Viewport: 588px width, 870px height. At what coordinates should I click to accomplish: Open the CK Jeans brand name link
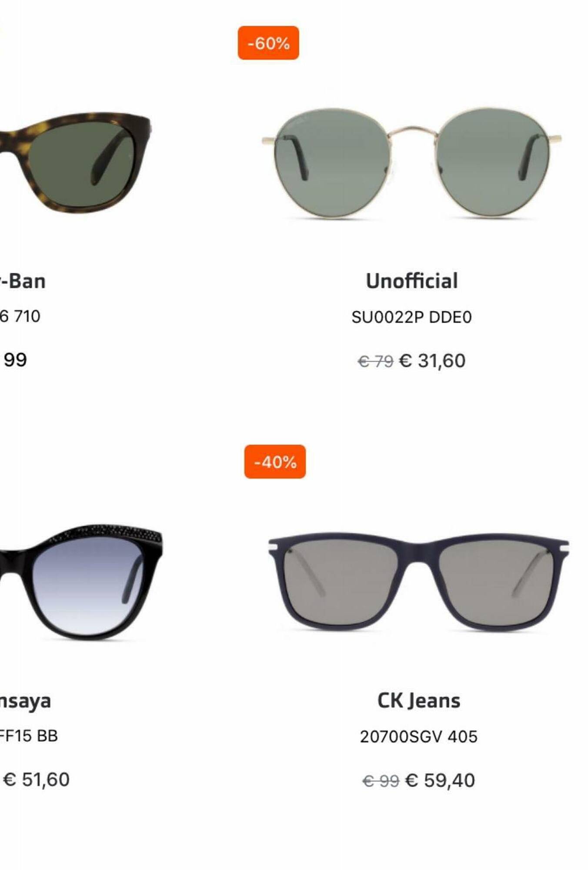pos(418,701)
